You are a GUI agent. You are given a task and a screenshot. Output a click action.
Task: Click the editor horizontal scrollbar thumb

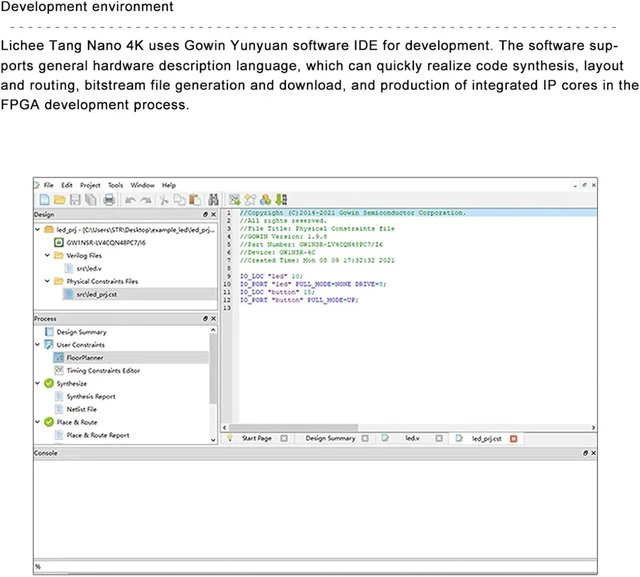click(293, 427)
